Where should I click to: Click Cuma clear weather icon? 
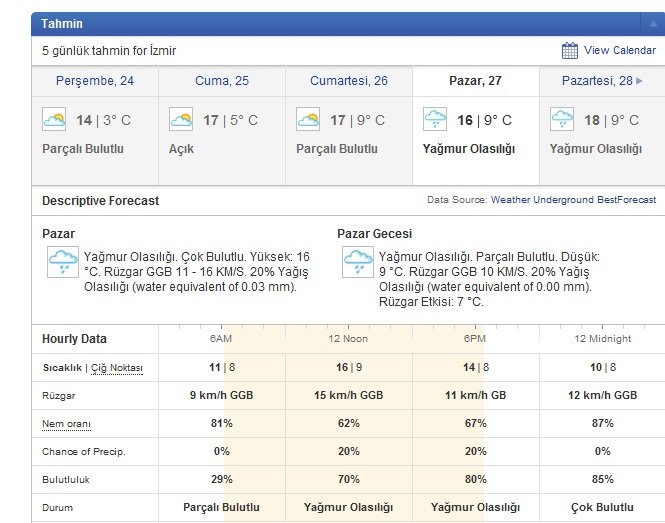[x=181, y=121]
